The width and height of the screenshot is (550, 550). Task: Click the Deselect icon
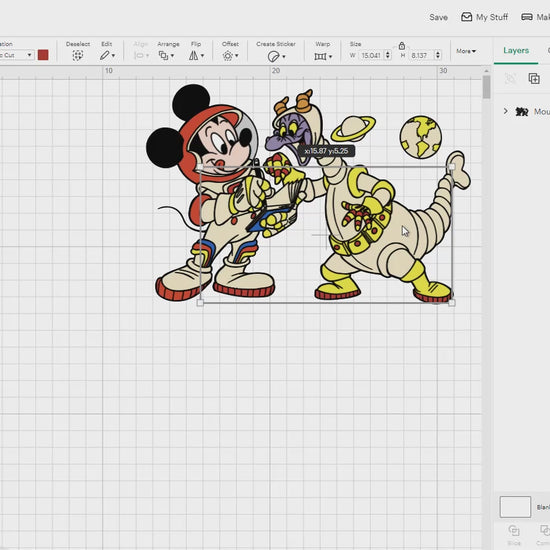click(x=78, y=55)
